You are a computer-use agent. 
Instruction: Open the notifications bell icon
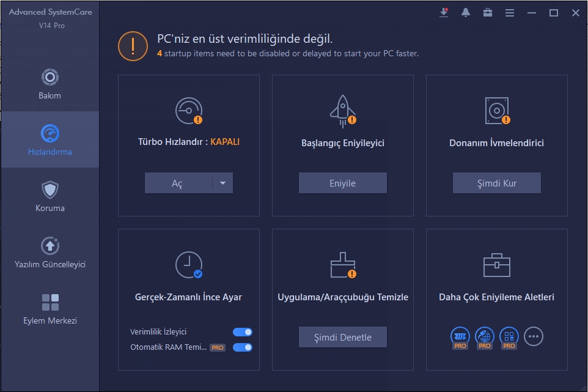[465, 13]
